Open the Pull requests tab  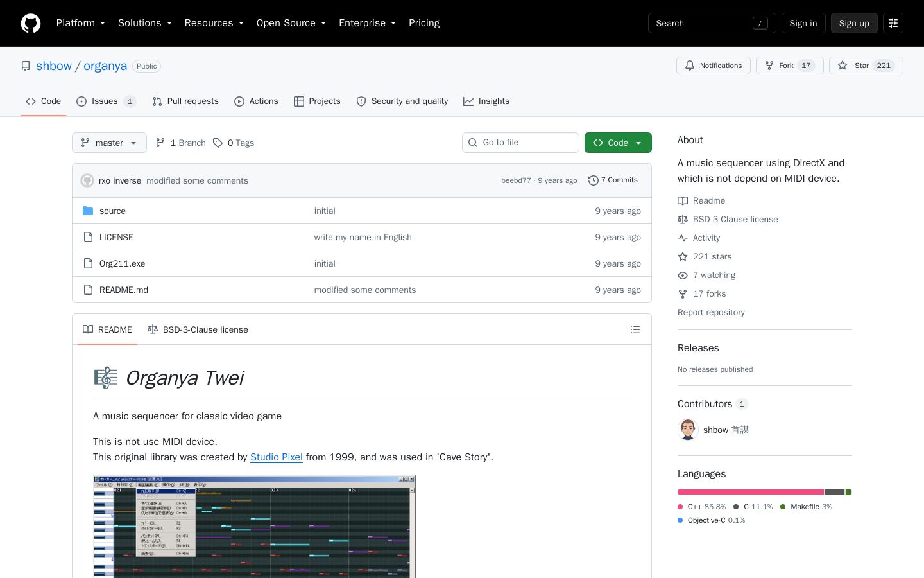(185, 101)
